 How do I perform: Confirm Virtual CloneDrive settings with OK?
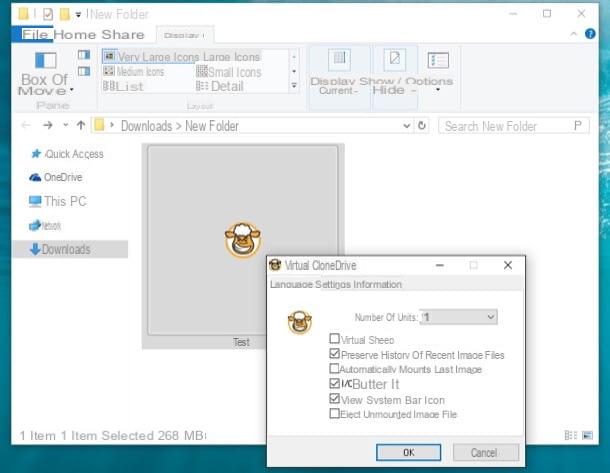[x=408, y=452]
